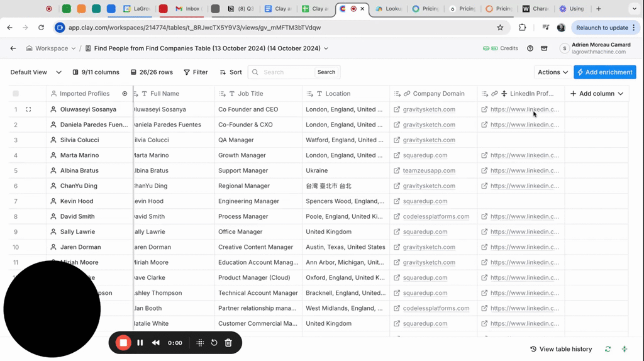Restart the recording with the circular arrow icon
The width and height of the screenshot is (644, 361).
click(x=214, y=343)
